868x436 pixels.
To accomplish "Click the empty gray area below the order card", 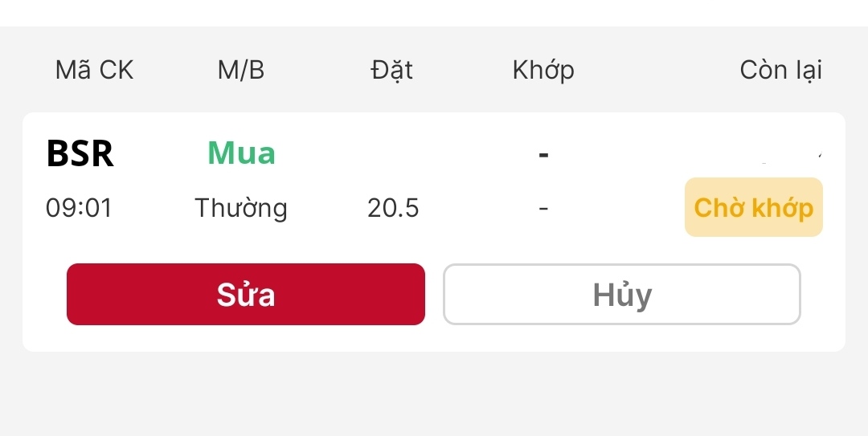I will tap(434, 393).
